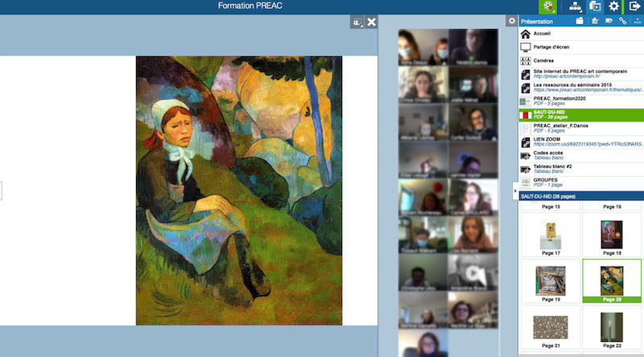The height and width of the screenshot is (357, 644).
Task: Click the chain link icon in Présentation header
Action: point(623,21)
